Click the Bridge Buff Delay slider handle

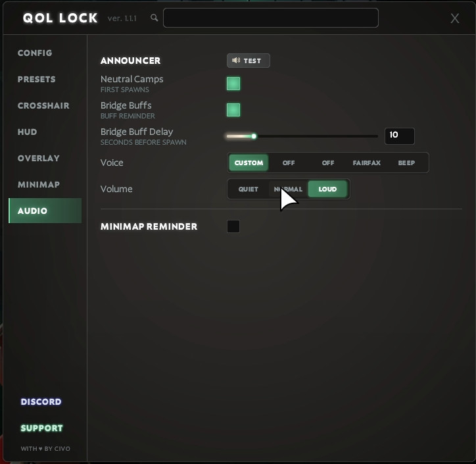point(254,136)
